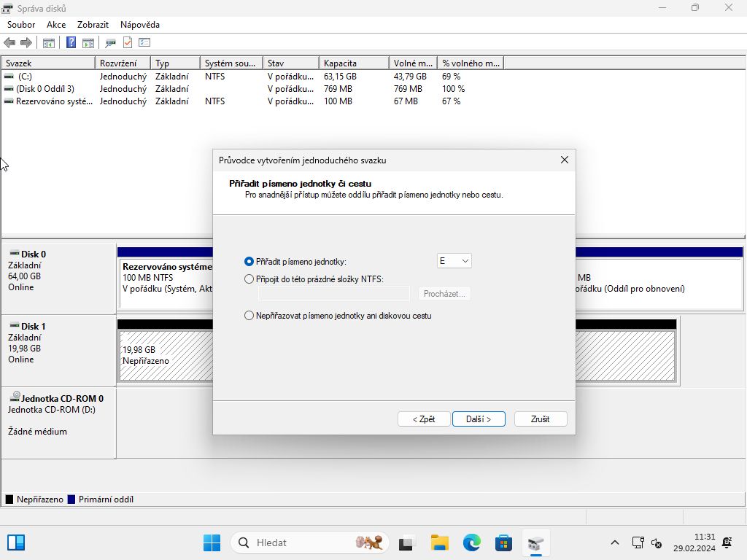Click the checklist settings toolbar icon
This screenshot has height=560, width=747.
[144, 43]
